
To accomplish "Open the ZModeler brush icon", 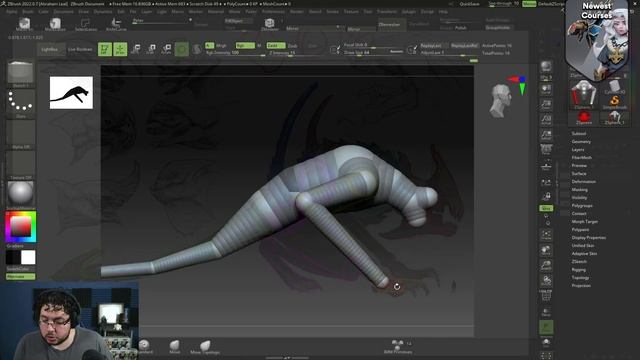I will tap(269, 24).
